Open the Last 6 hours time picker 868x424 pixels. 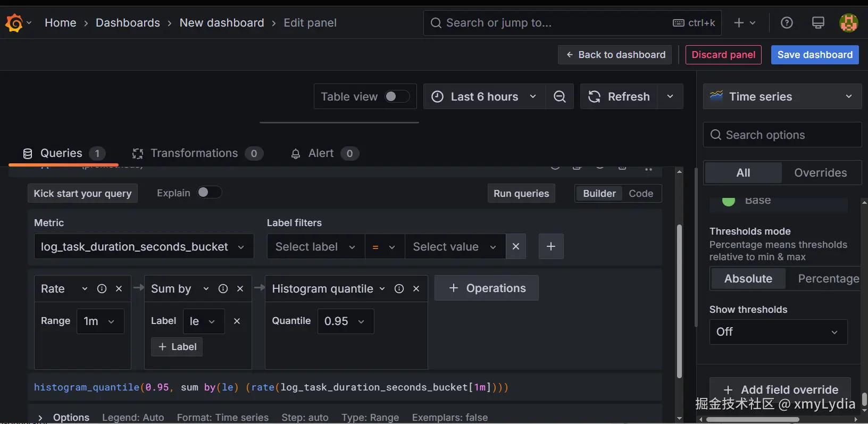(485, 96)
